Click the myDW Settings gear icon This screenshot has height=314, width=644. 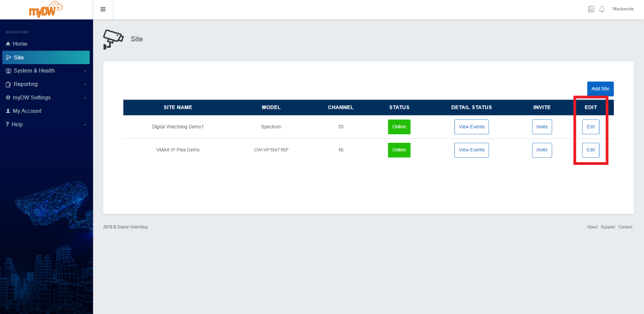click(x=8, y=98)
